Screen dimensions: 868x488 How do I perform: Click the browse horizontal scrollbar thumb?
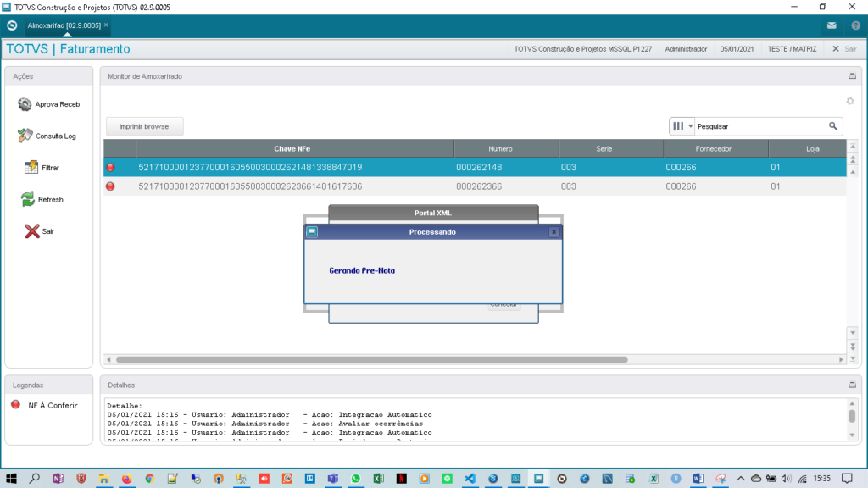372,359
